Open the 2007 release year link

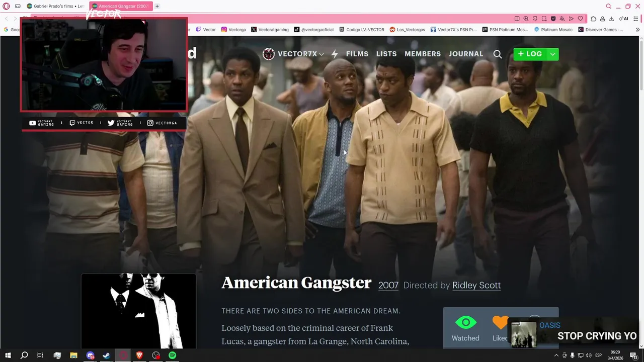388,285
